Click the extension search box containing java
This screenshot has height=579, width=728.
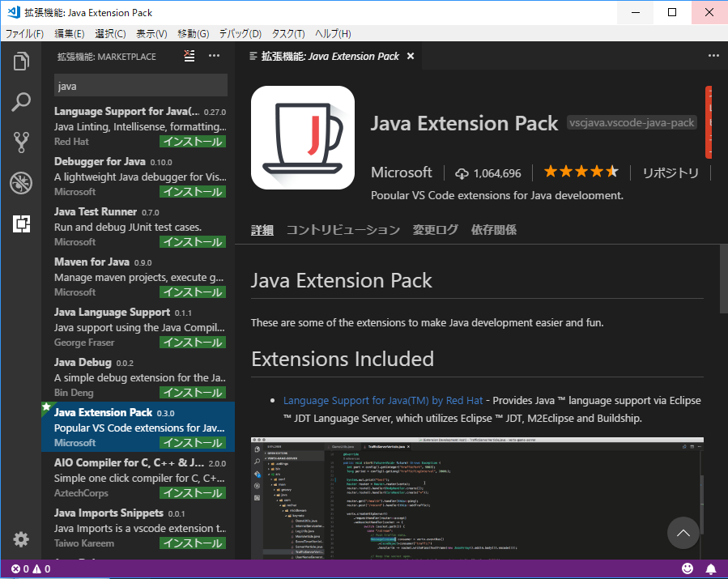141,86
